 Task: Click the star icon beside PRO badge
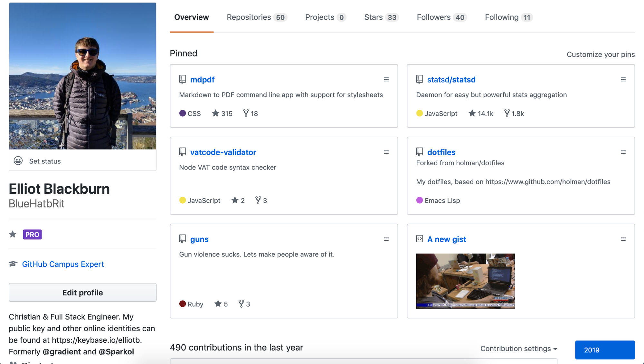tap(13, 234)
